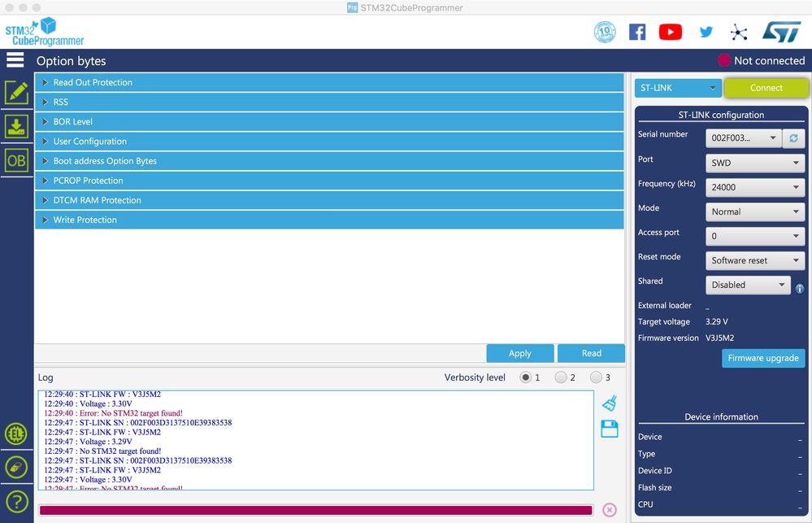Select verbosity level 3
The height and width of the screenshot is (523, 812).
point(596,377)
